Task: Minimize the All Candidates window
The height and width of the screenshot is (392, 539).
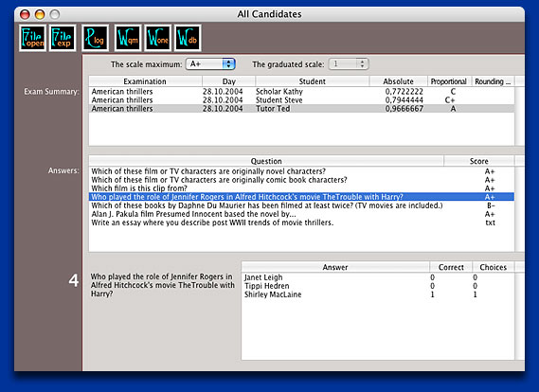Action: (40, 14)
